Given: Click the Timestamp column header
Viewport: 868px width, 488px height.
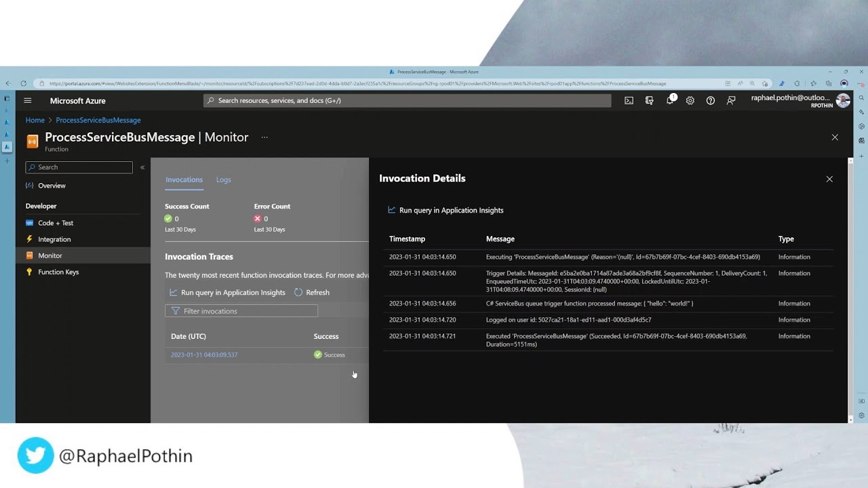Looking at the screenshot, I should pyautogui.click(x=407, y=239).
